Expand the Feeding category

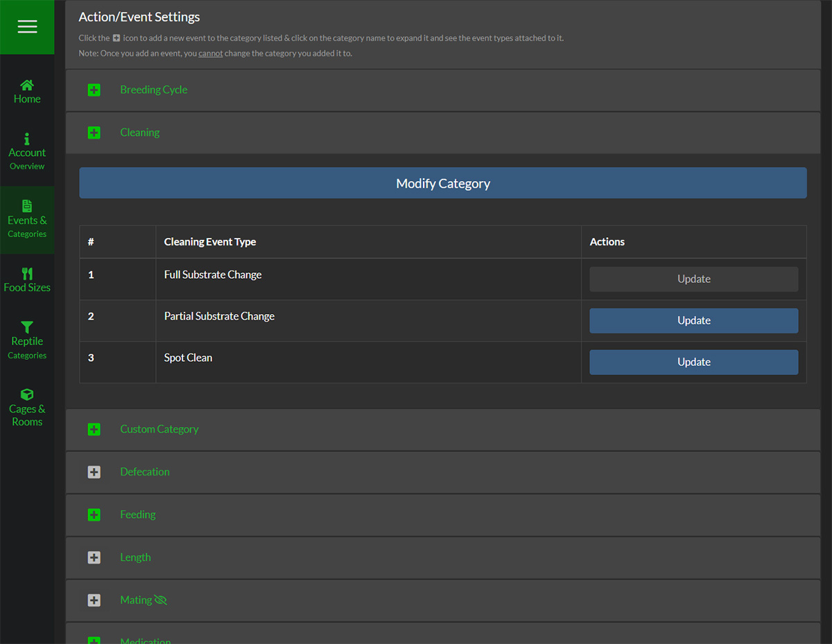tap(138, 514)
